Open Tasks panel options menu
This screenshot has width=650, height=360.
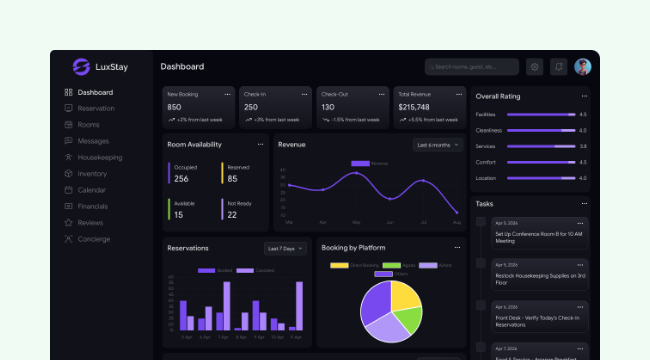(x=584, y=204)
